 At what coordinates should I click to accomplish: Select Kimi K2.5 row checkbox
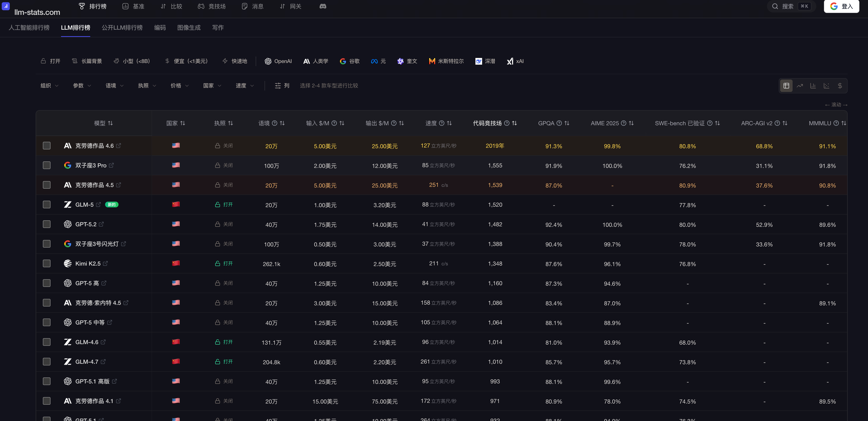pyautogui.click(x=47, y=263)
